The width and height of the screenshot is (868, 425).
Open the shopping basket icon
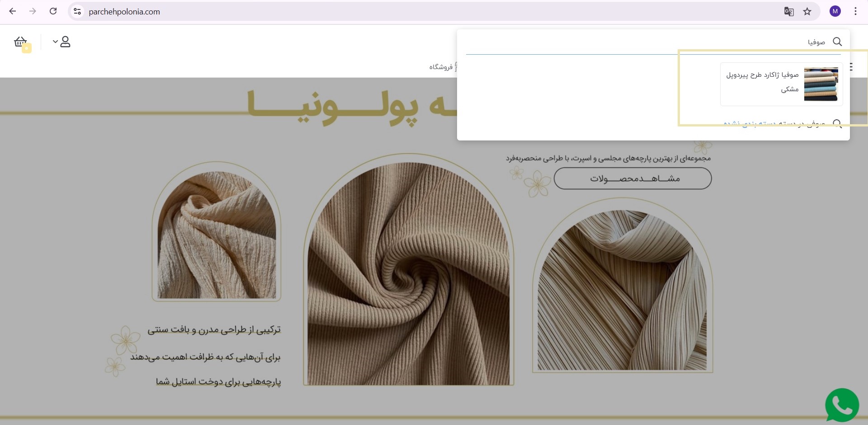point(20,42)
